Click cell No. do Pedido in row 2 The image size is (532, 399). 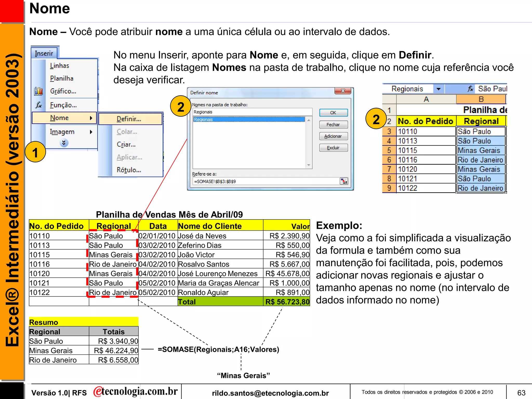point(426,121)
